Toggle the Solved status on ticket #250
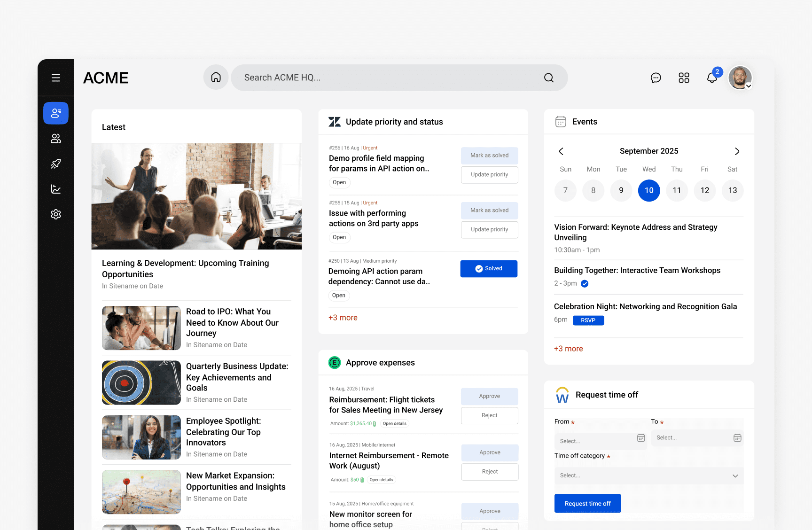This screenshot has height=530, width=812. (489, 269)
